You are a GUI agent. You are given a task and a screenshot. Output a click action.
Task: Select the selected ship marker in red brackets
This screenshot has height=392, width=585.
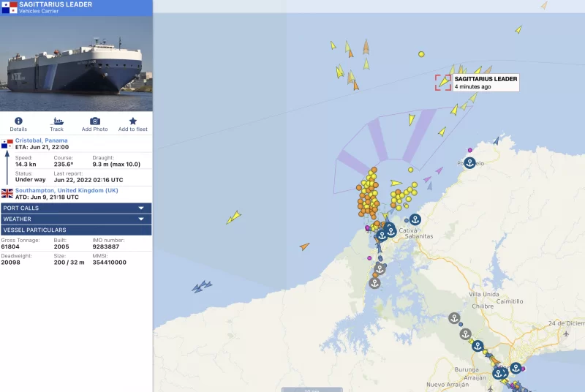[x=443, y=82]
